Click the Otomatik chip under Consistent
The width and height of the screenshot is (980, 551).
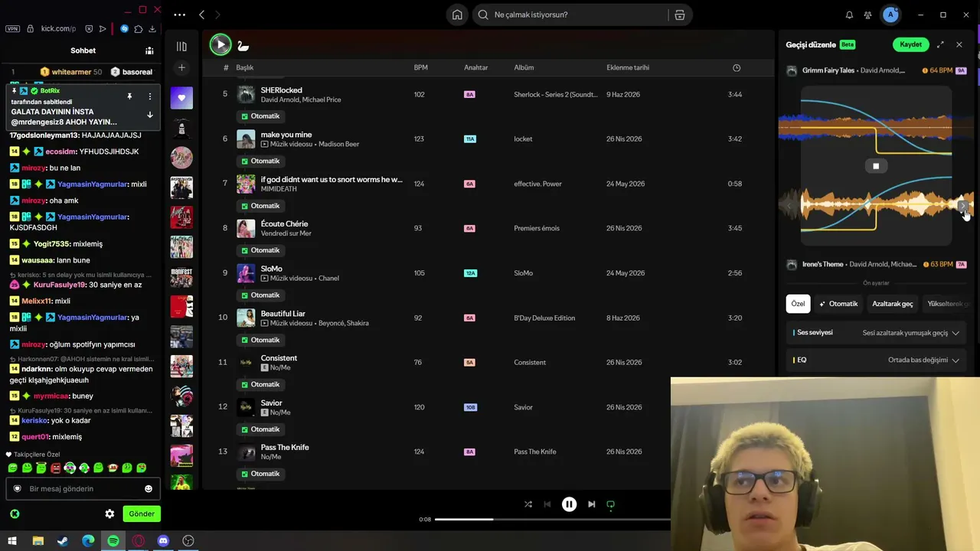click(x=261, y=384)
